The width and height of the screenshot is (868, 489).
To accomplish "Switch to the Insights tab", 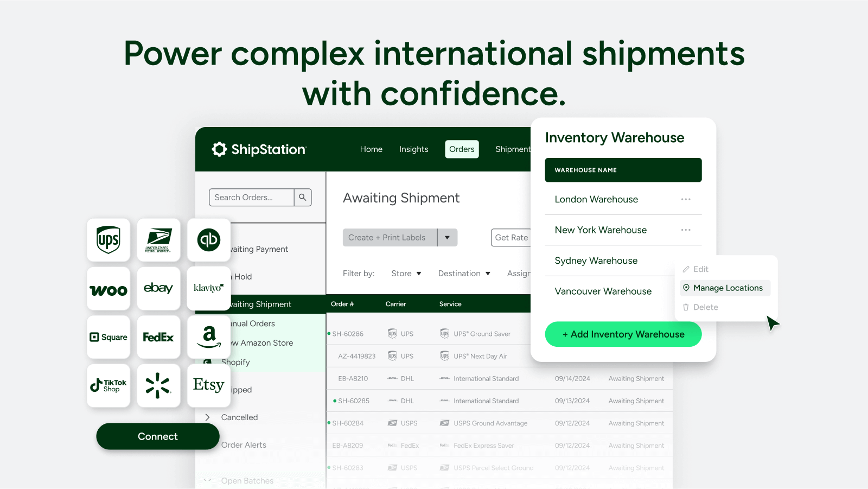I will [413, 149].
